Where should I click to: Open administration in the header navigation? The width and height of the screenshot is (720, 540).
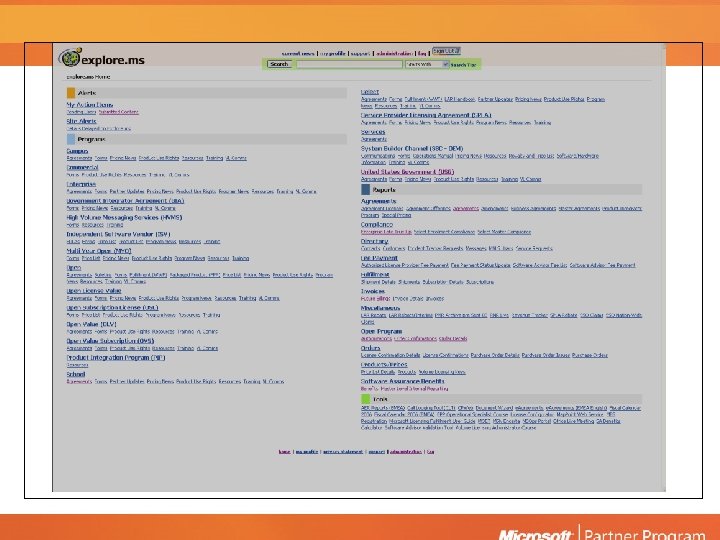point(394,54)
